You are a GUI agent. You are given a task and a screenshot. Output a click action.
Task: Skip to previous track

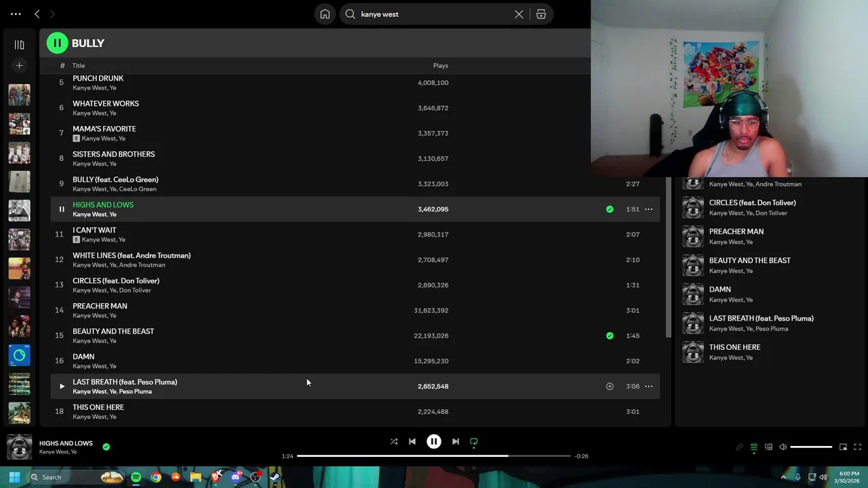point(412,441)
